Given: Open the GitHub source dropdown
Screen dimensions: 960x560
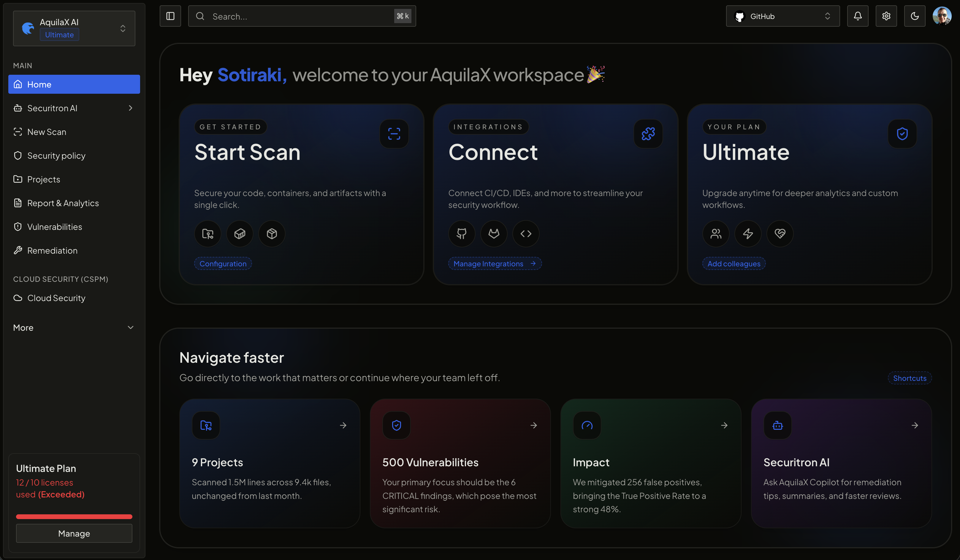Looking at the screenshot, I should 782,16.
